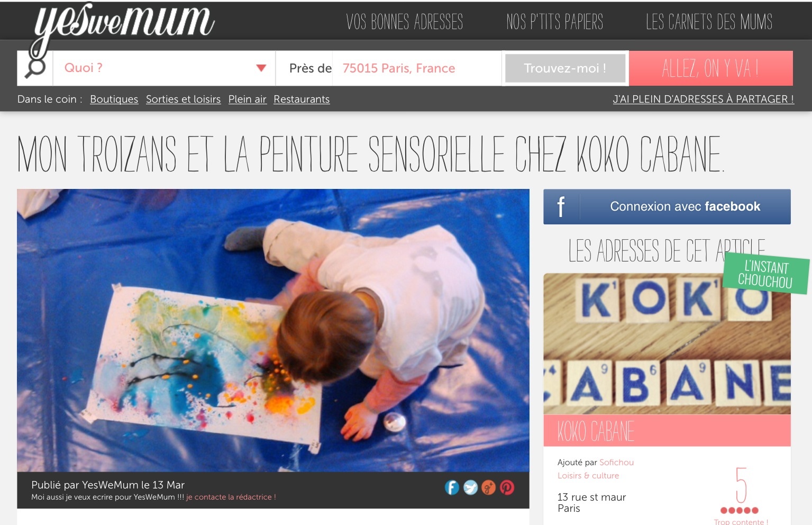
Task: Click the 'Trouvez-moi !' button
Action: (565, 68)
